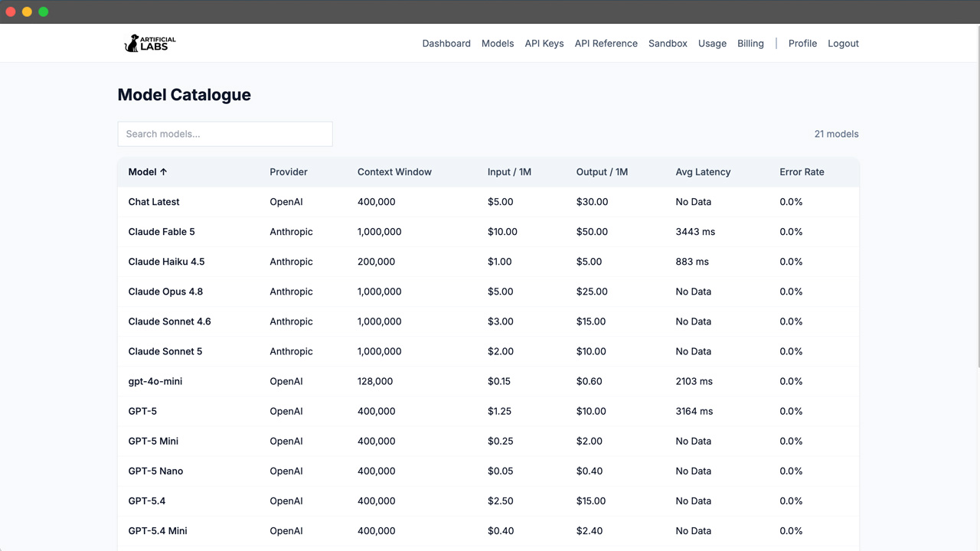Go to Models in navigation
This screenshot has height=551, width=980.
click(498, 44)
